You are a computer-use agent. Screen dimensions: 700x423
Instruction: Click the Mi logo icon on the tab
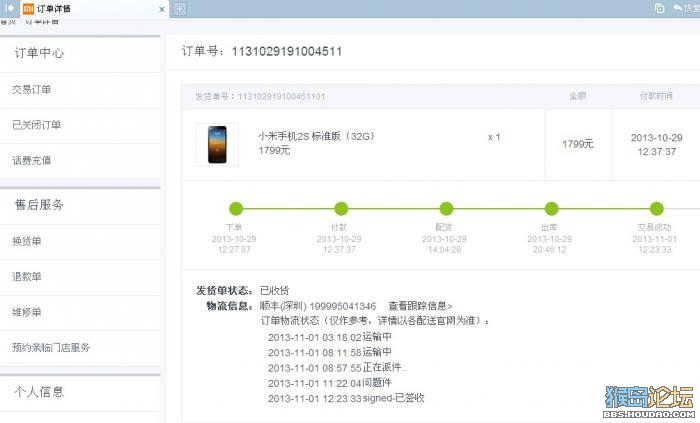28,9
